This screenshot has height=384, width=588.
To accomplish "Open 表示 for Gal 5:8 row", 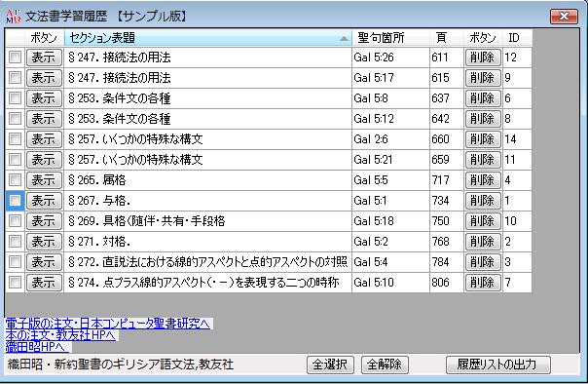I will click(44, 98).
